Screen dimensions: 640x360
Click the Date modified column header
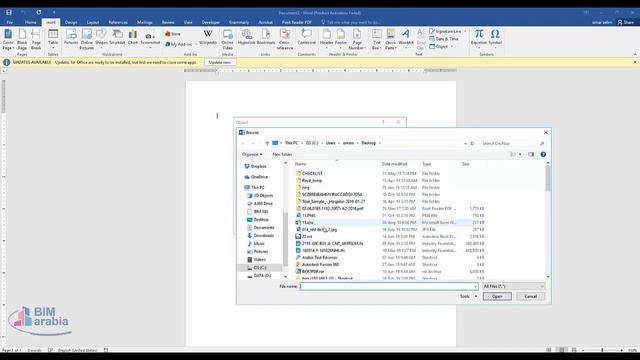(x=394, y=164)
